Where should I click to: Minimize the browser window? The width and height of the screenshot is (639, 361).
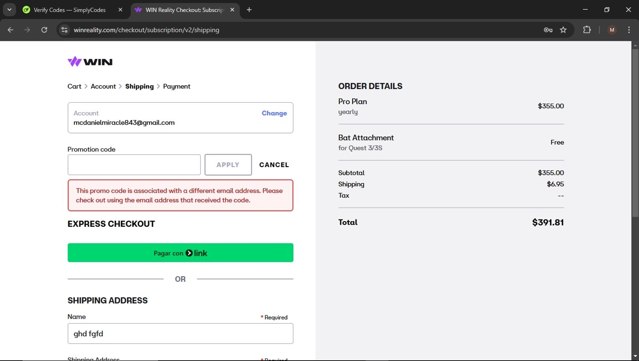[x=585, y=10]
